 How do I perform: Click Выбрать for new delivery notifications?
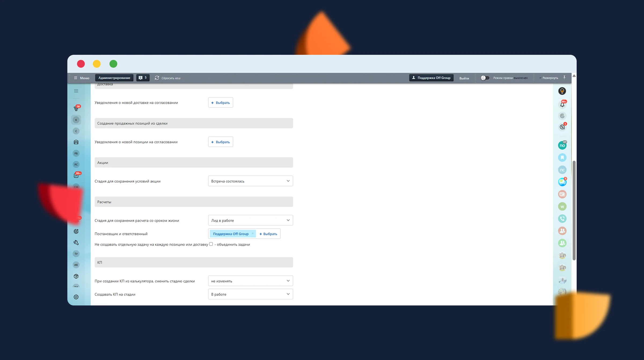[x=220, y=103]
